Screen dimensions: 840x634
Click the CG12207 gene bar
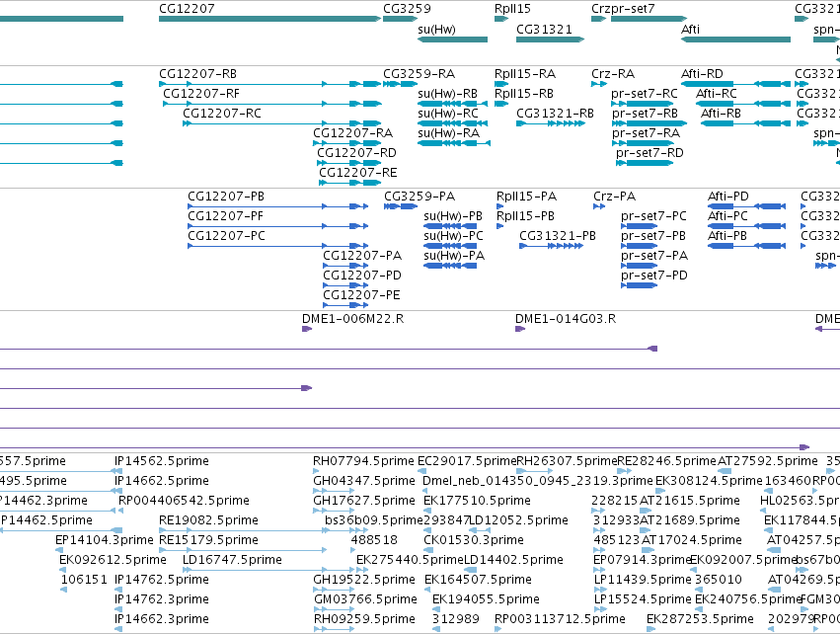click(x=270, y=19)
